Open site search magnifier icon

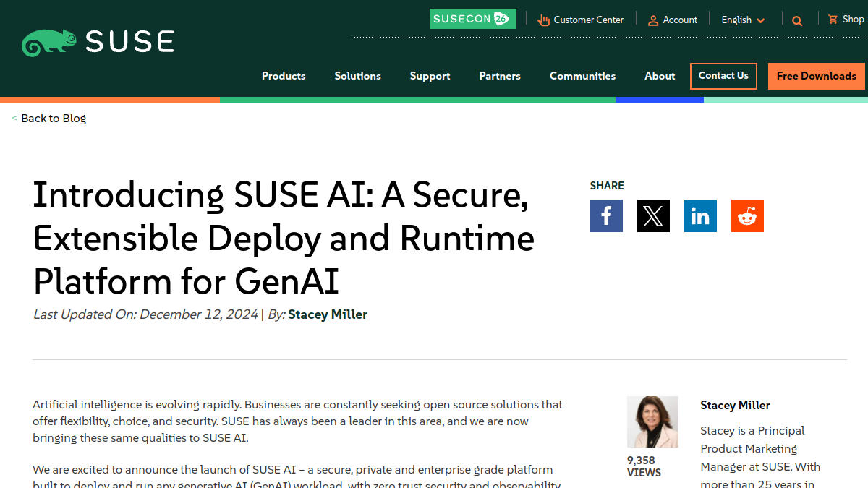(797, 21)
